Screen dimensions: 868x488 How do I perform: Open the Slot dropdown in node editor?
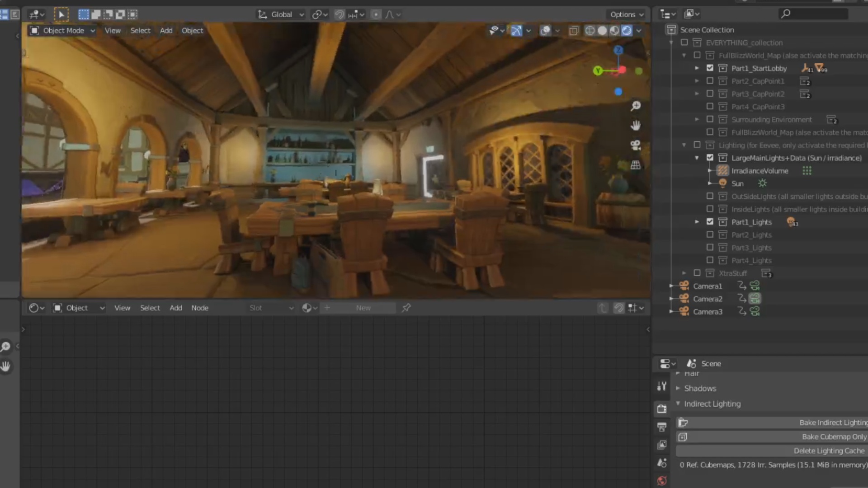pos(271,308)
